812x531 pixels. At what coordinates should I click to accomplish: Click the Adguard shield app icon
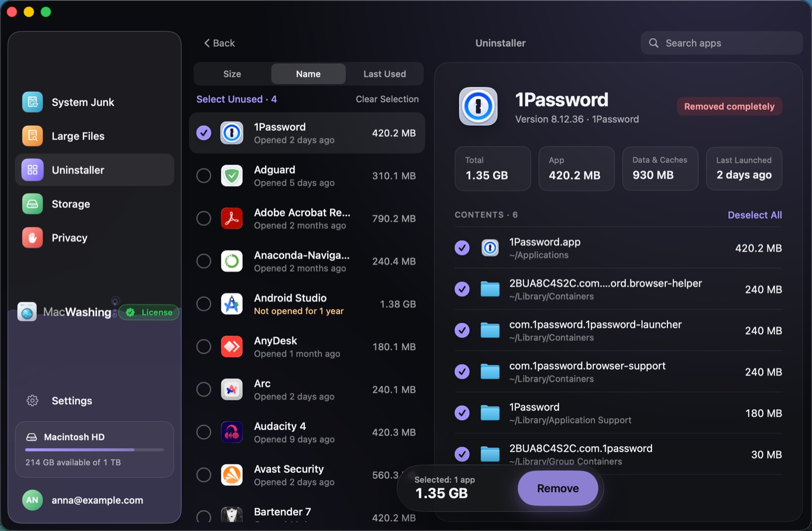tap(232, 176)
